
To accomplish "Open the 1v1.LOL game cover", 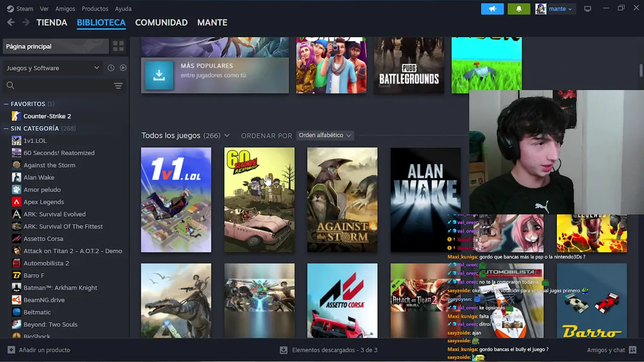I will pyautogui.click(x=176, y=200).
